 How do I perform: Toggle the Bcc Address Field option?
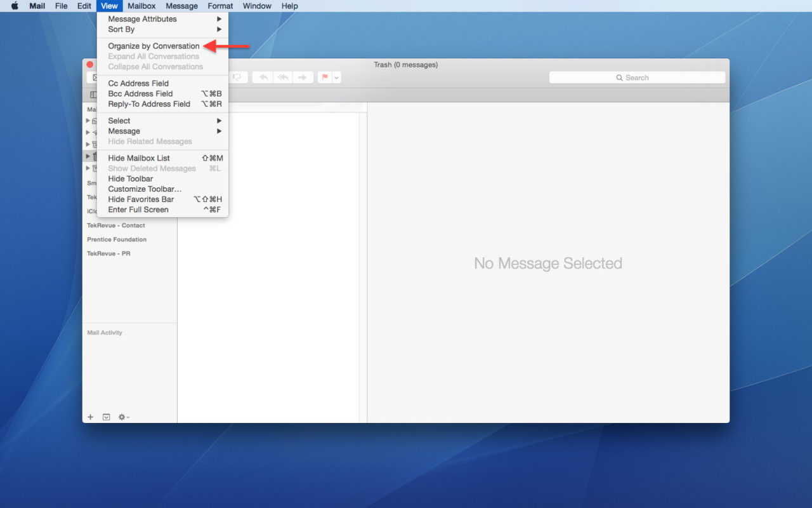162,93
